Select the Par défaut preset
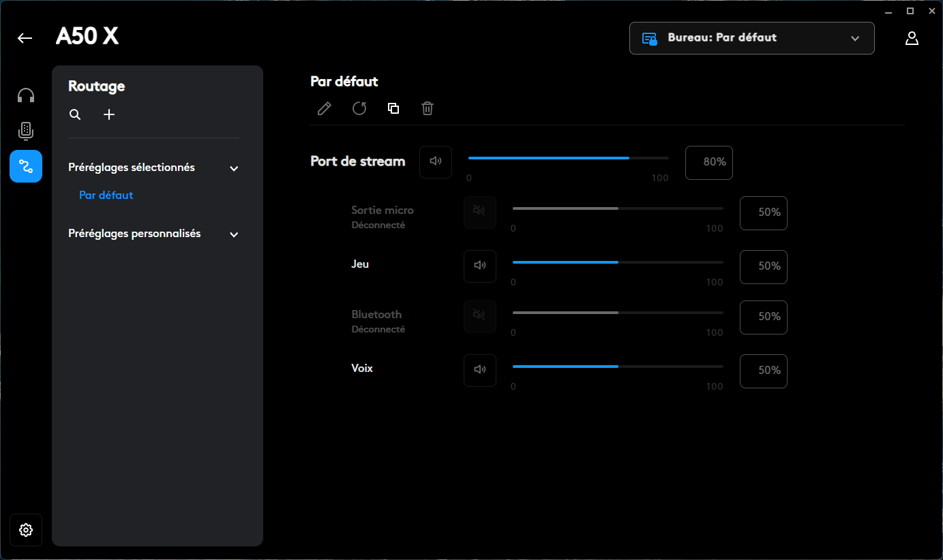The height and width of the screenshot is (560, 943). click(x=106, y=195)
